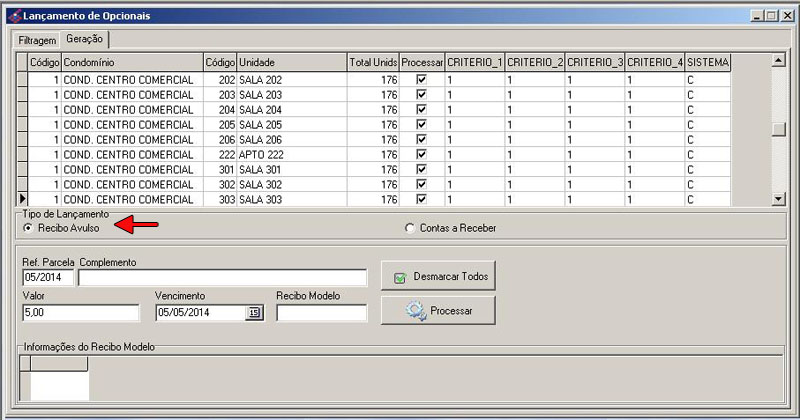Click the Desmarcar Todos checkmark icon

(x=400, y=277)
